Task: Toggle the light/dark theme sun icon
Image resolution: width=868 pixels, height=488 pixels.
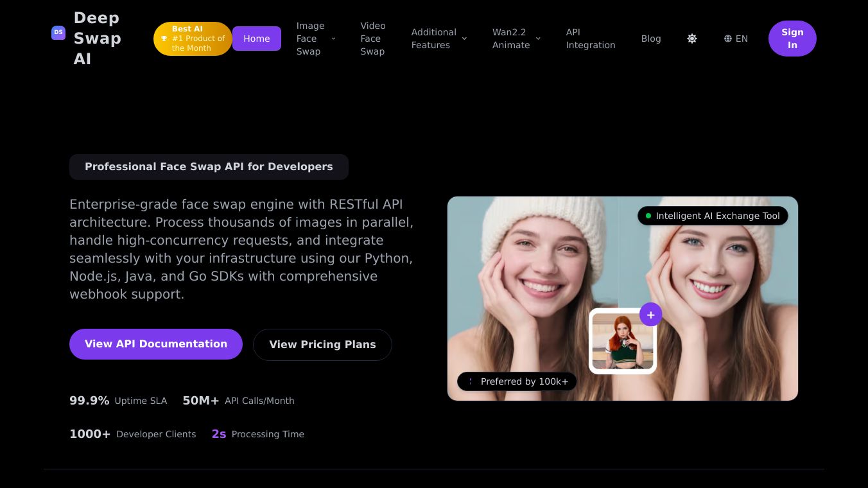Action: (692, 39)
